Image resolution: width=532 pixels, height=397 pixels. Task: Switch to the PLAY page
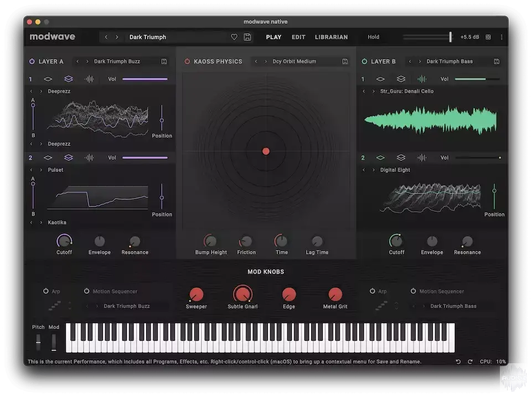point(273,37)
